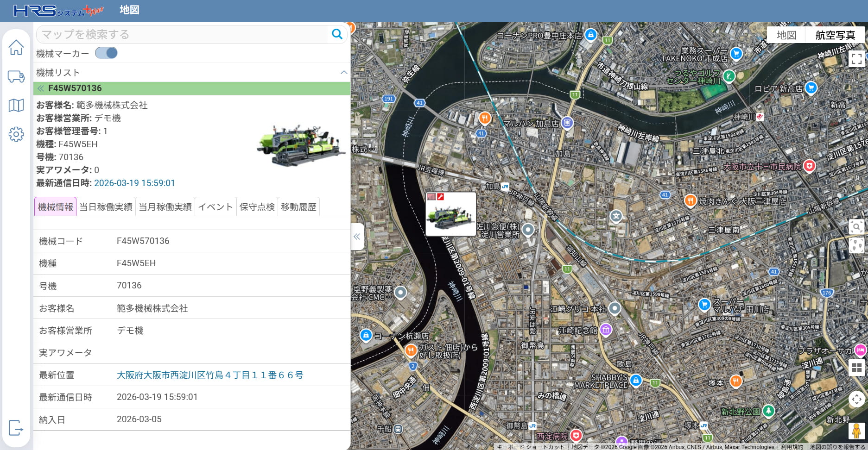Click the 塩野義製薬 map pin
Screen dimensions: 868x450
(x=400, y=293)
